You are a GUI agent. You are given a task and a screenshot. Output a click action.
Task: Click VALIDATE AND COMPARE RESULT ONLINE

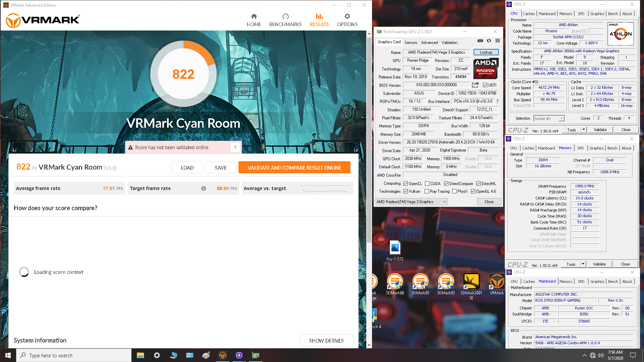tap(294, 168)
